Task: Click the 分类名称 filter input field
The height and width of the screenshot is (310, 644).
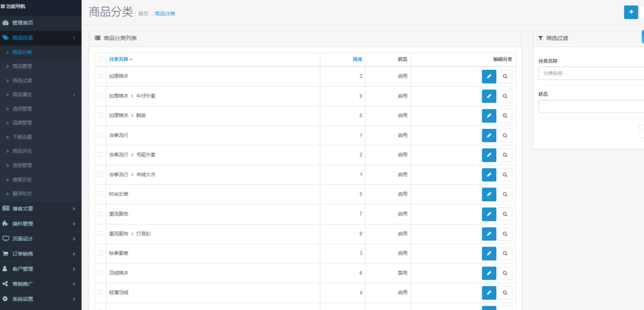Action: tap(590, 73)
